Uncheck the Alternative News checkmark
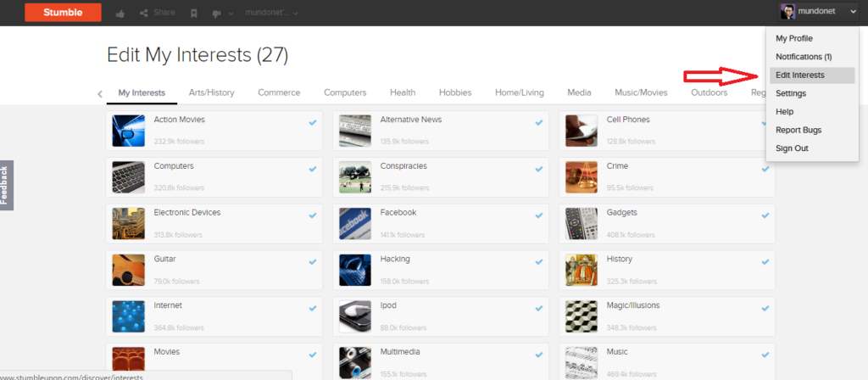The image size is (868, 380). 539,122
